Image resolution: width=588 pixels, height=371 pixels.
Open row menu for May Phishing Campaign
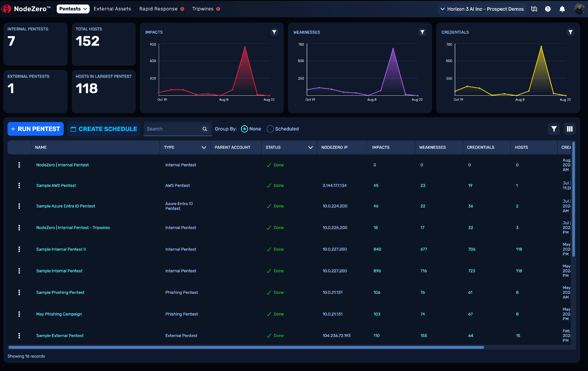tap(19, 314)
